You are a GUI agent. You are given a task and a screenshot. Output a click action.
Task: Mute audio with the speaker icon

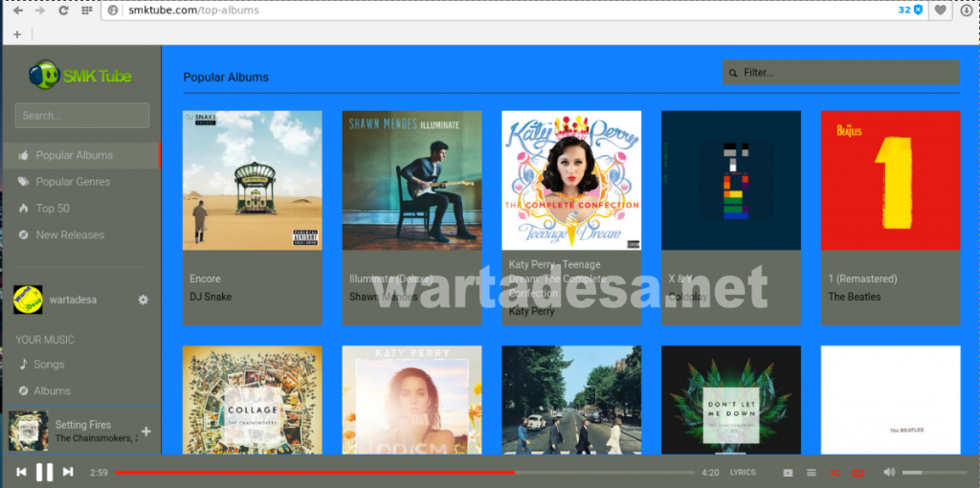(889, 473)
